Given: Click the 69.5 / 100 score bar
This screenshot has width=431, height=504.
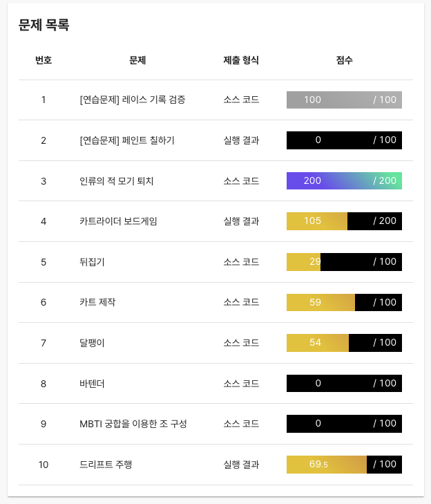Looking at the screenshot, I should click(x=344, y=465).
